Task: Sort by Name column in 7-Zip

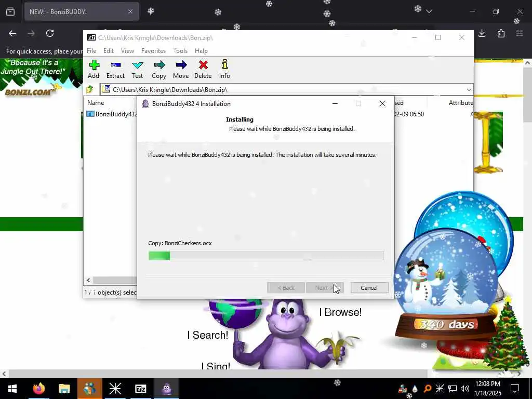Action: (x=96, y=103)
